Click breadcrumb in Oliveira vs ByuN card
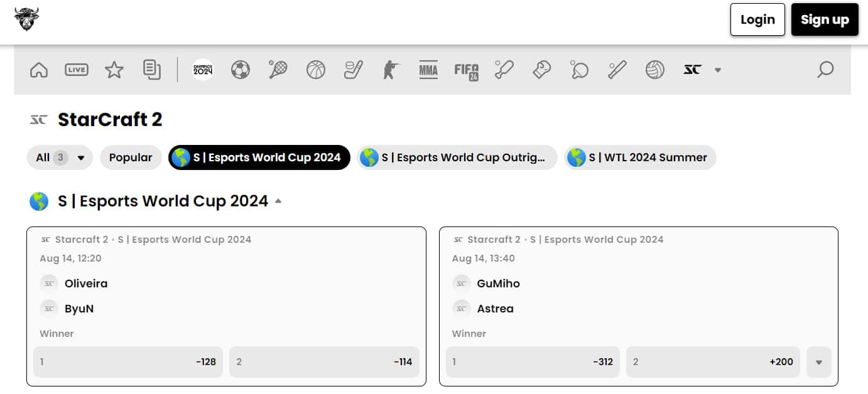 (x=153, y=239)
